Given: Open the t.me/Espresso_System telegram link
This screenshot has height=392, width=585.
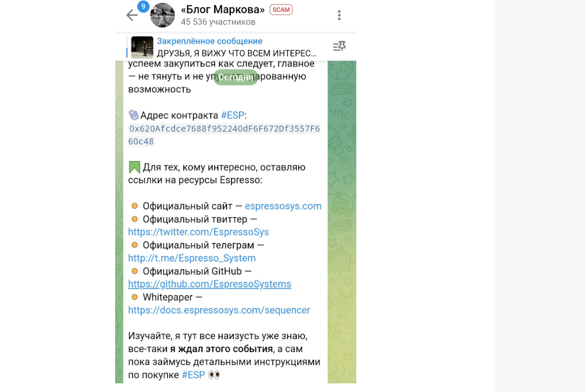Looking at the screenshot, I should [x=192, y=258].
